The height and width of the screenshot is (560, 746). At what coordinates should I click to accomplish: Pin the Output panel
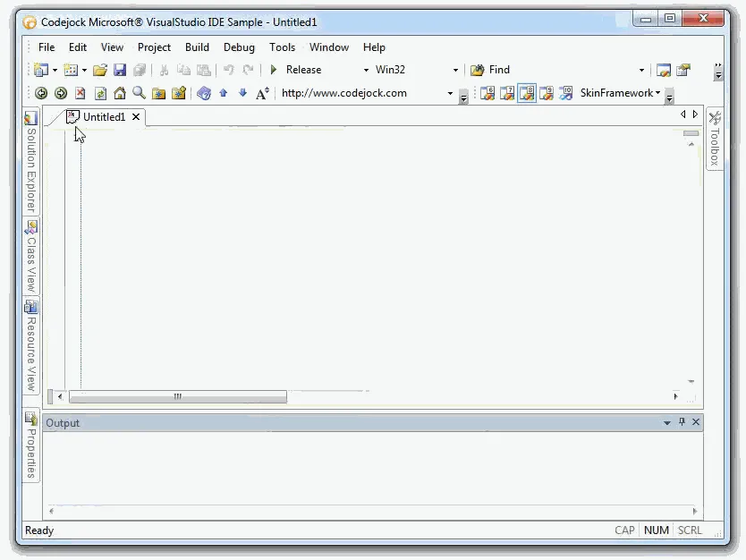[682, 422]
